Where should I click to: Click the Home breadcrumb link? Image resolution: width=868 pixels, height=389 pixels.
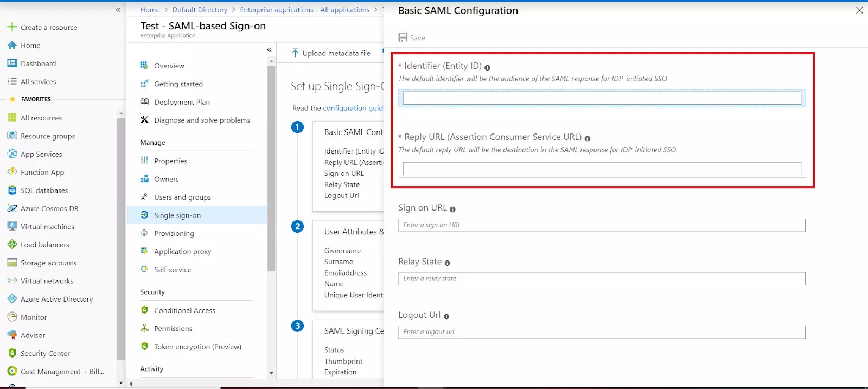click(150, 10)
